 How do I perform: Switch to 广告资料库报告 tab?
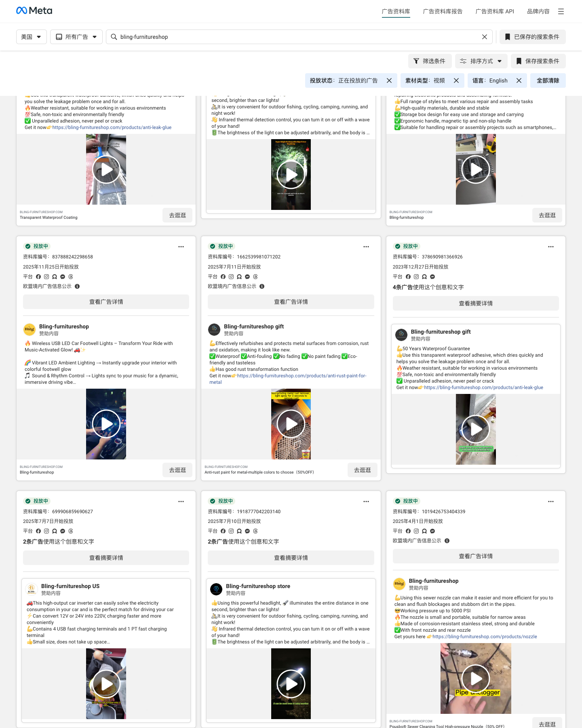point(443,11)
